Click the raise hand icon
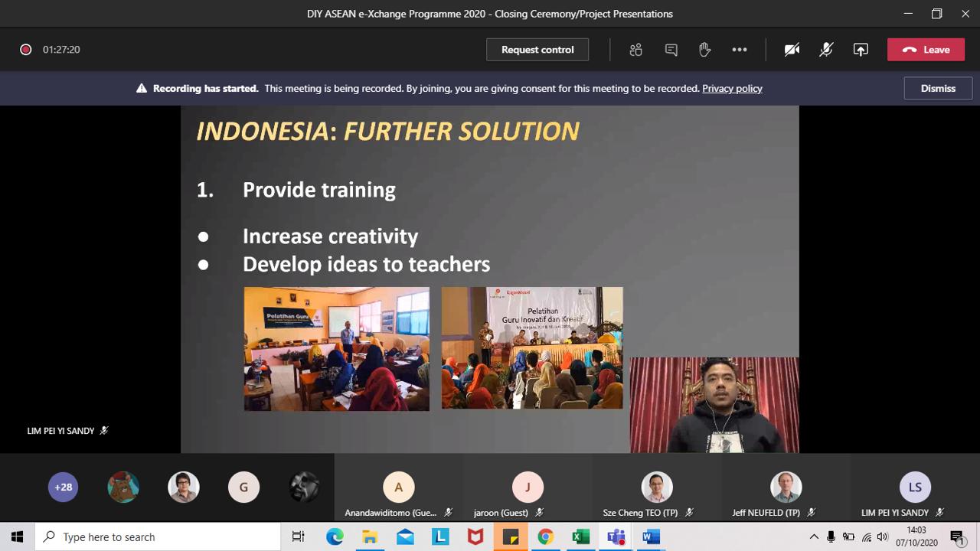Image resolution: width=980 pixels, height=551 pixels. [x=704, y=50]
